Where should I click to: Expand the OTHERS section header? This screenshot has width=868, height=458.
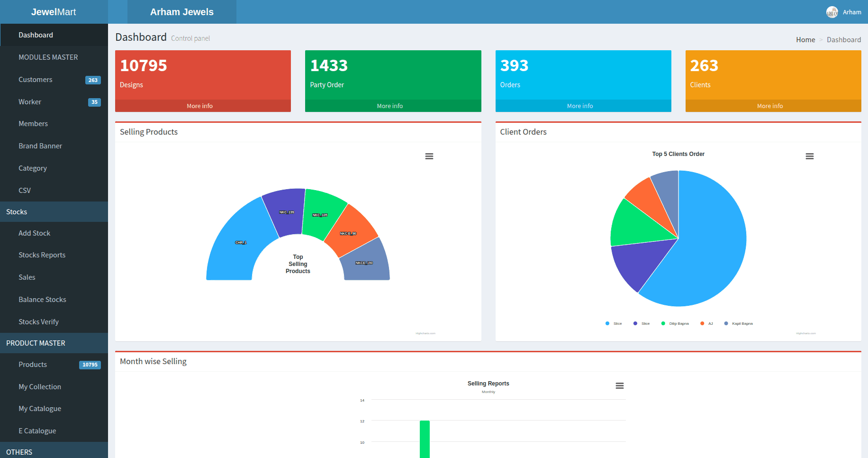pos(54,451)
